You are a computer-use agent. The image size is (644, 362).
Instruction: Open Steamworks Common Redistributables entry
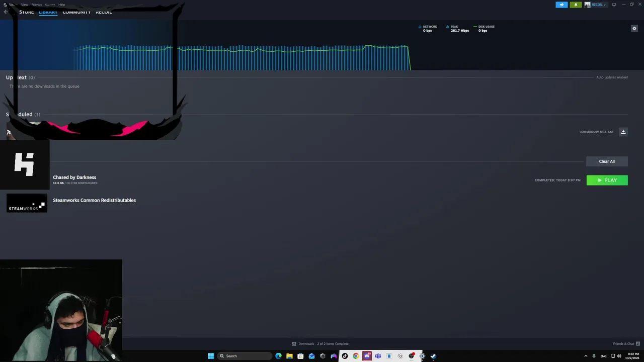coord(94,200)
